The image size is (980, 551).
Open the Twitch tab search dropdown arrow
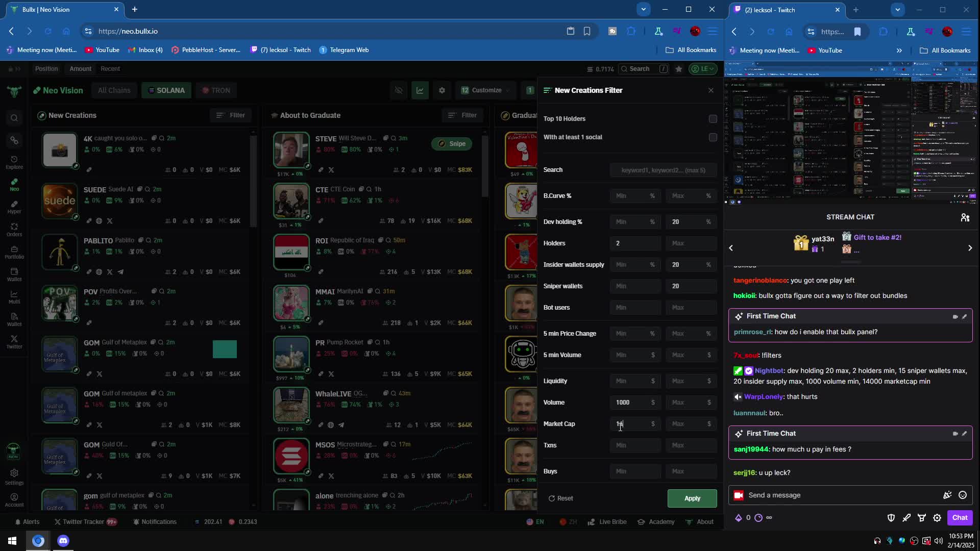[897, 10]
